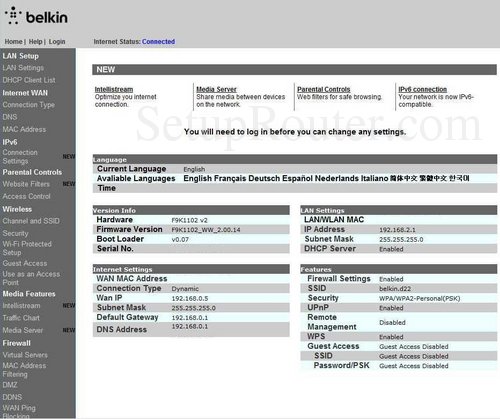Open wireless Security page
This screenshot has width=500, height=419.
pyautogui.click(x=15, y=233)
